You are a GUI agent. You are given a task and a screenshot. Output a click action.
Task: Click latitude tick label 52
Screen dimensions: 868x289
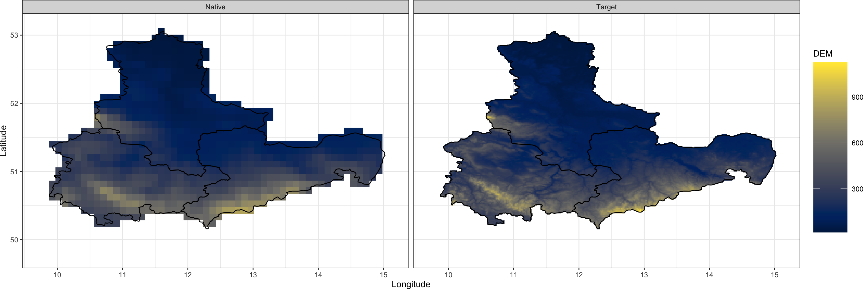[14, 104]
